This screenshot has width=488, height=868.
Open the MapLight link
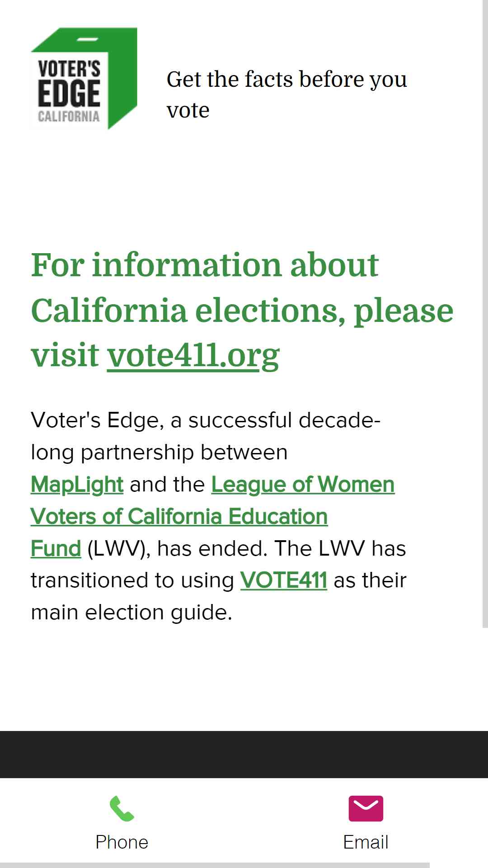[77, 485]
